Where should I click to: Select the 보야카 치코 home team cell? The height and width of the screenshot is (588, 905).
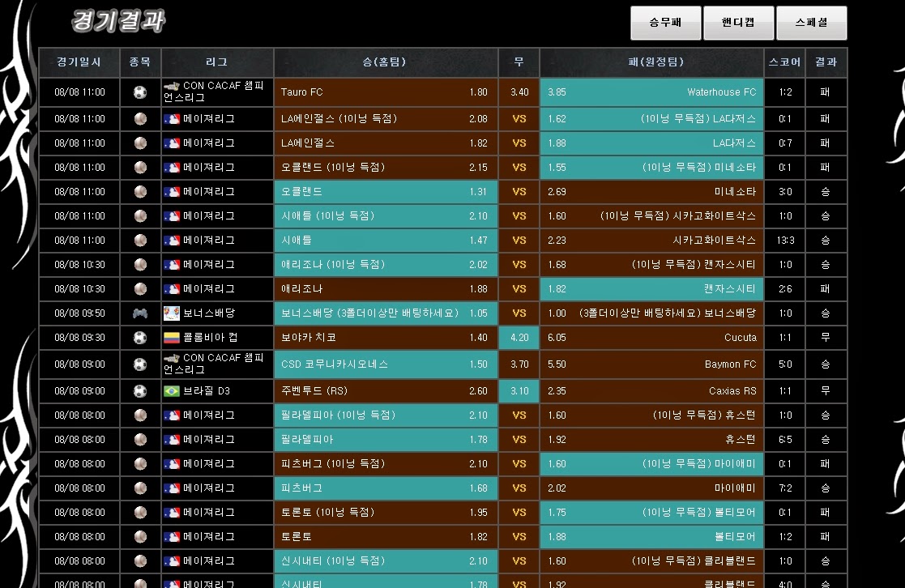(386, 338)
